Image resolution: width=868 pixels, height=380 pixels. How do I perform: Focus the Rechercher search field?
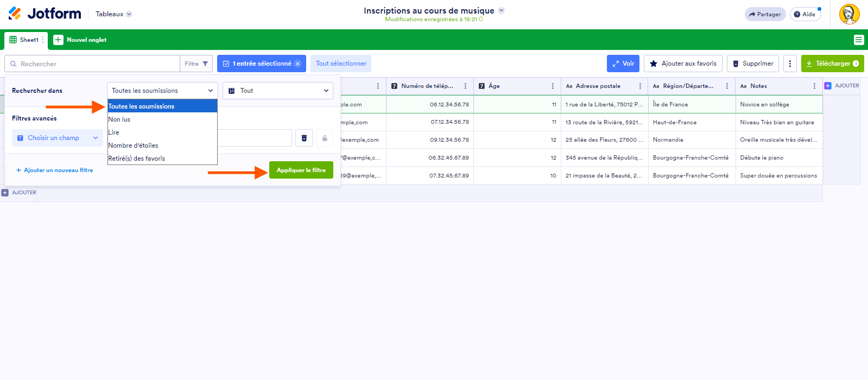(92, 64)
